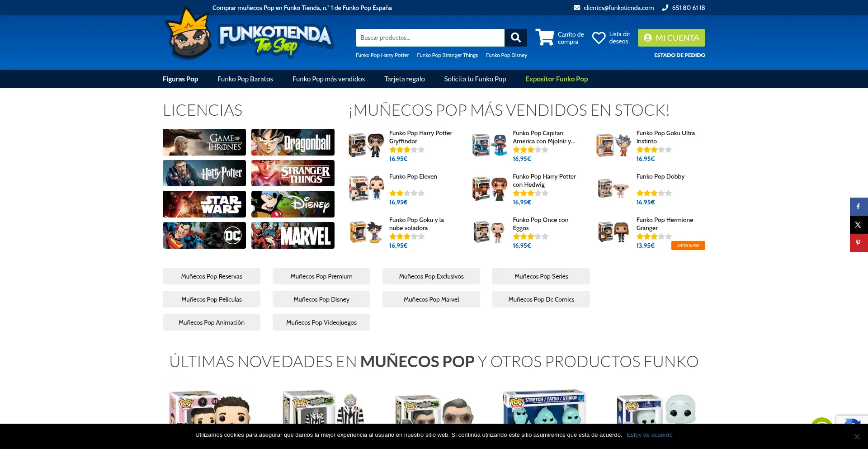
Task: Click Funko Pop Eleven product image
Action: click(366, 189)
